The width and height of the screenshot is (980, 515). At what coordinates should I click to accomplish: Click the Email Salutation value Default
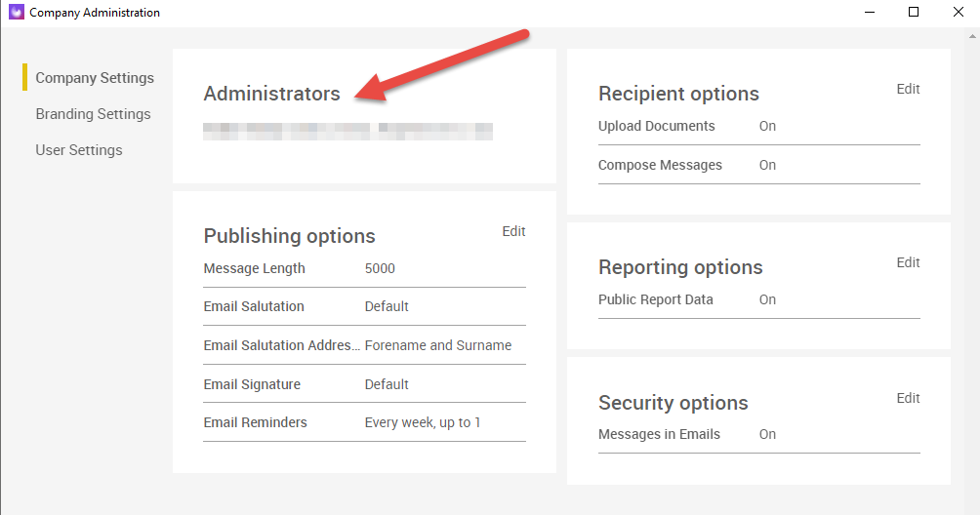point(387,306)
